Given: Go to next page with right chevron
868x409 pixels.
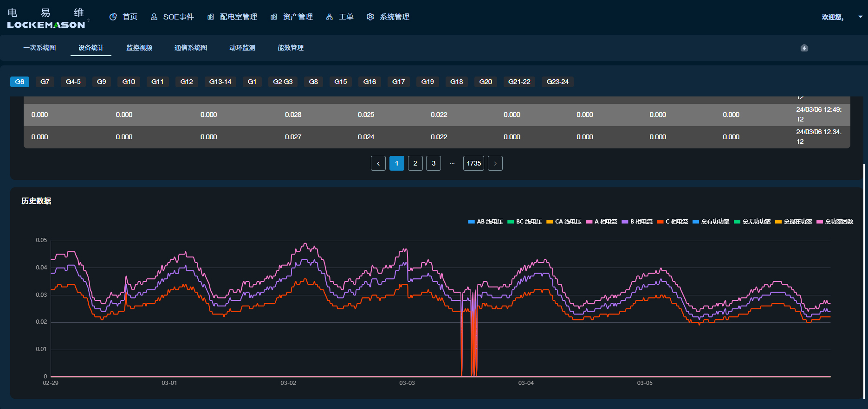Looking at the screenshot, I should coord(495,163).
